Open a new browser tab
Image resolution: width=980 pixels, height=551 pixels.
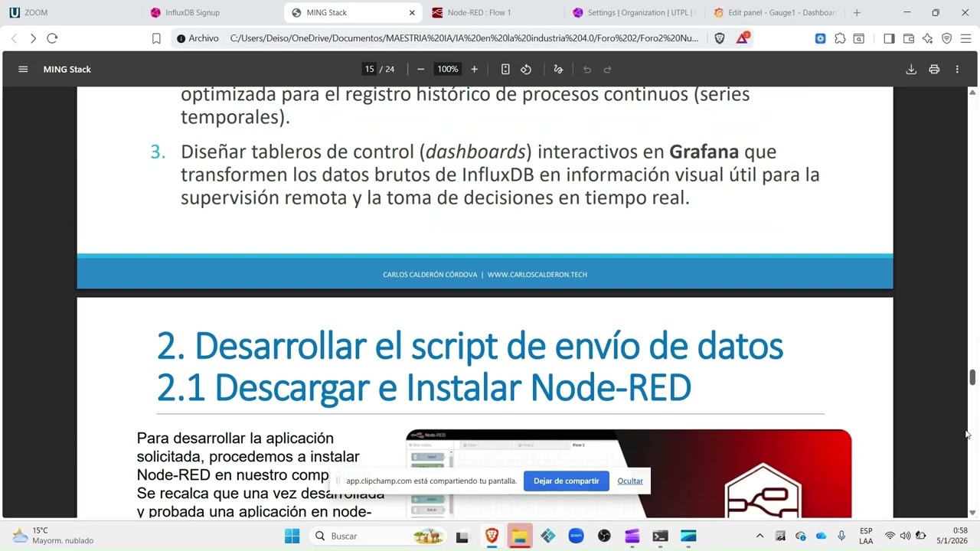click(x=857, y=12)
